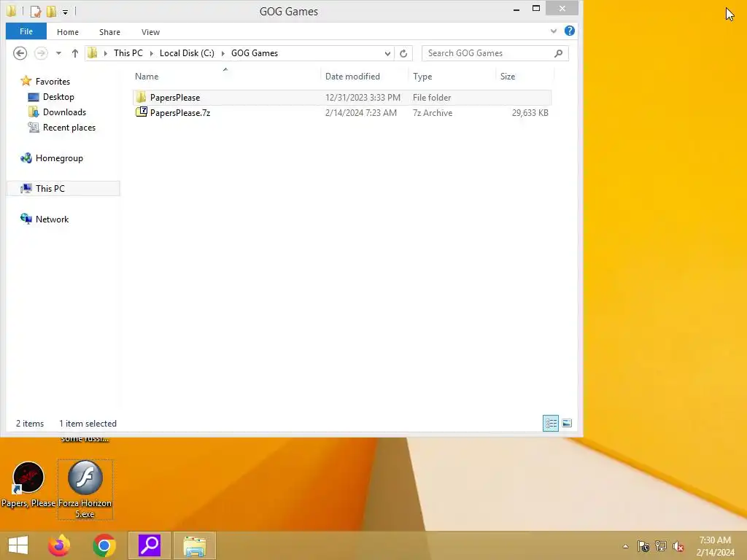
Task: Launch Firefox from the taskbar
Action: pyautogui.click(x=59, y=545)
